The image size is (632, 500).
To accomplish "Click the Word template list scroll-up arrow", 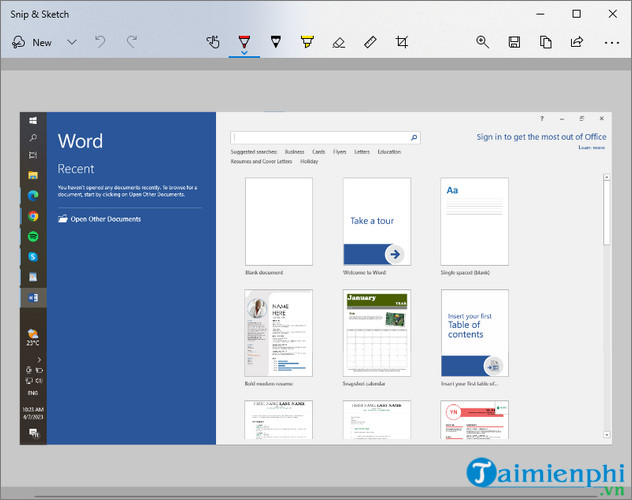I will click(x=607, y=177).
